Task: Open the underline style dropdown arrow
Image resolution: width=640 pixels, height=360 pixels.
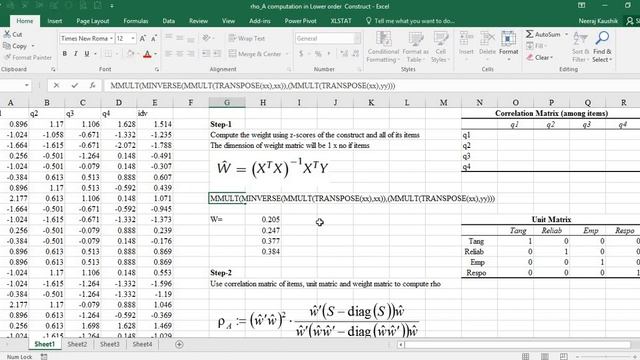Action: click(95, 53)
